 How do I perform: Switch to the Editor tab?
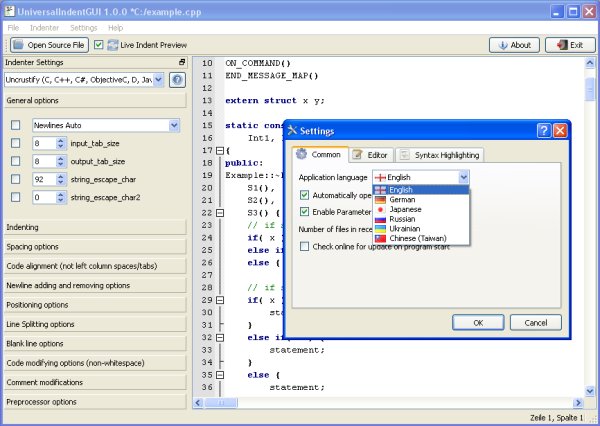click(371, 155)
